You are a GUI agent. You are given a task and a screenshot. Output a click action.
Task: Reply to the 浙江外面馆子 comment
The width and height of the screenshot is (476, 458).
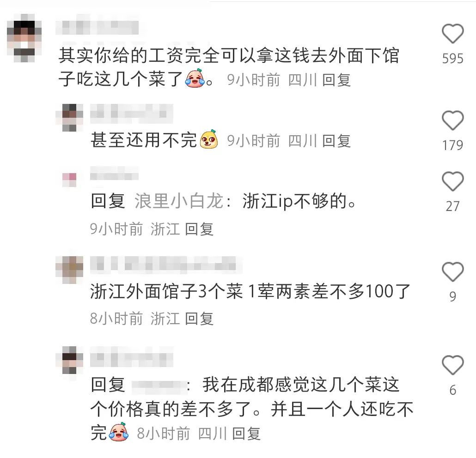click(x=199, y=319)
